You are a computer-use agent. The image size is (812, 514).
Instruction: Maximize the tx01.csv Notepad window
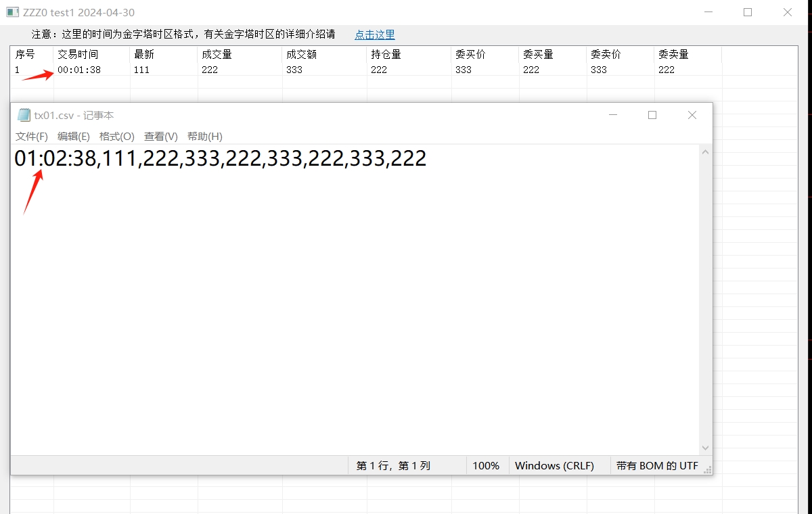[x=652, y=115]
